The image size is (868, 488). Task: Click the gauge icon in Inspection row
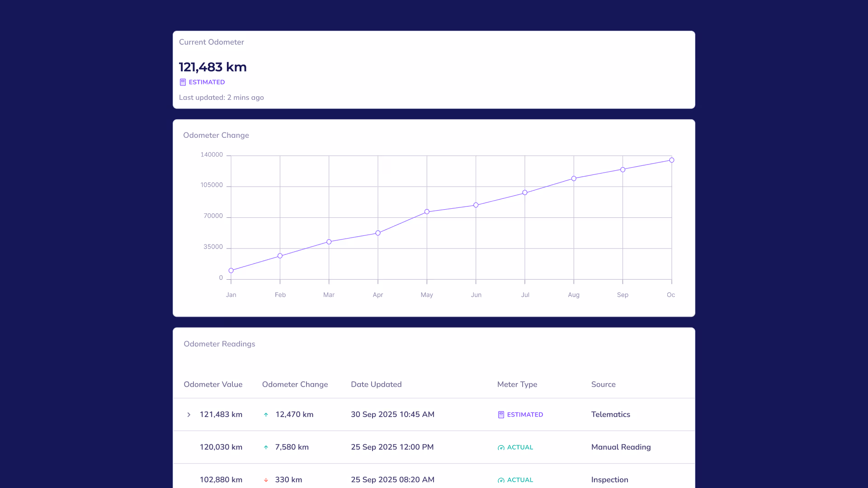pos(501,480)
